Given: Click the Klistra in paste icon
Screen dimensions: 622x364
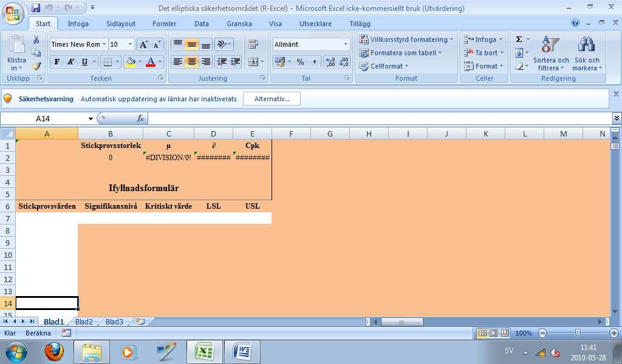Looking at the screenshot, I should (17, 44).
